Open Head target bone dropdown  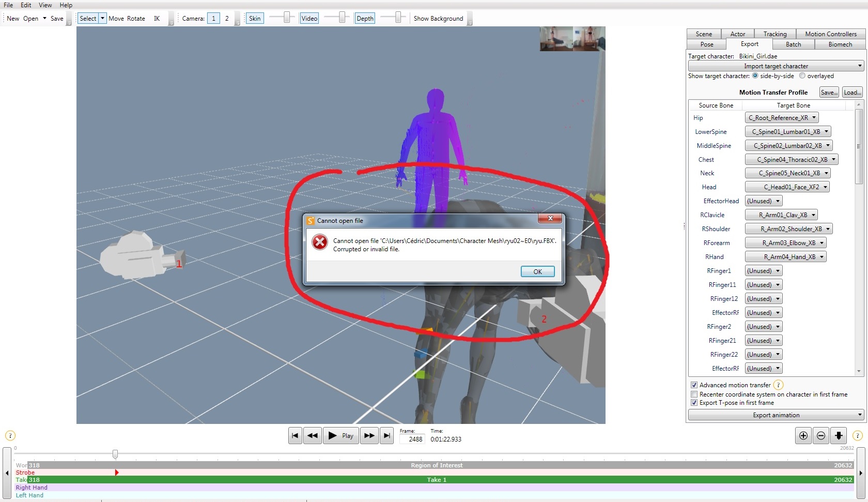[x=787, y=187]
